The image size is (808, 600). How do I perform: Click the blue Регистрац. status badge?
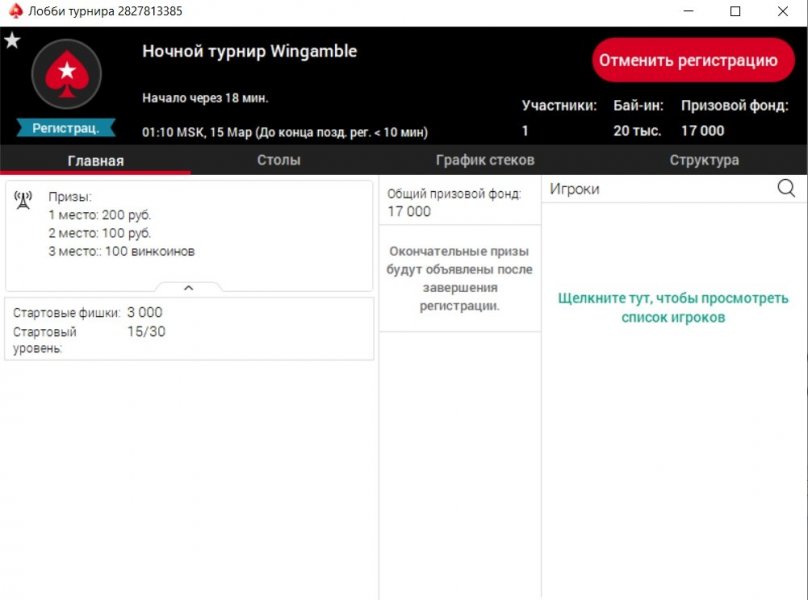pos(66,128)
